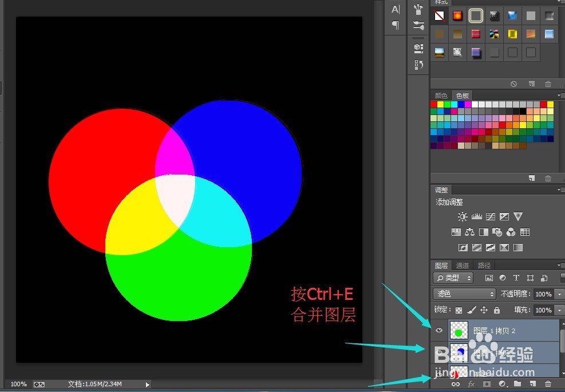Viewport: 565px width, 392px height.
Task: Open the Layers panel flyout menu
Action: (561, 265)
